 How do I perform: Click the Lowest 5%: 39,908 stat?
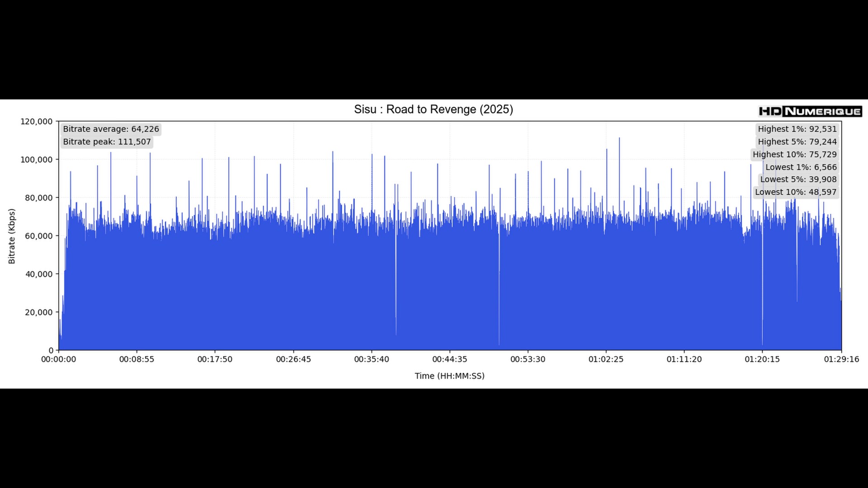coord(798,179)
